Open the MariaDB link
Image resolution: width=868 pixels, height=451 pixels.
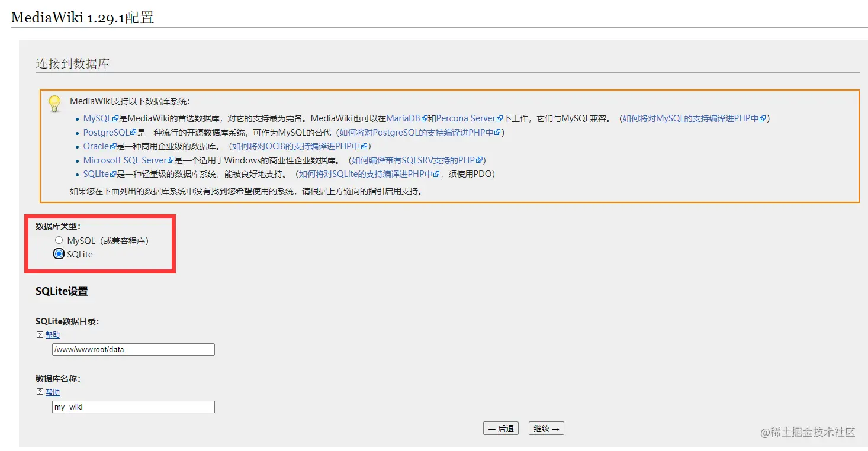click(x=406, y=118)
